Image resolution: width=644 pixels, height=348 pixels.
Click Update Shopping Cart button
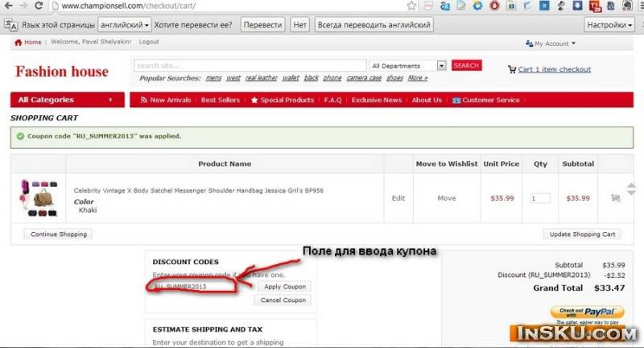(x=582, y=234)
